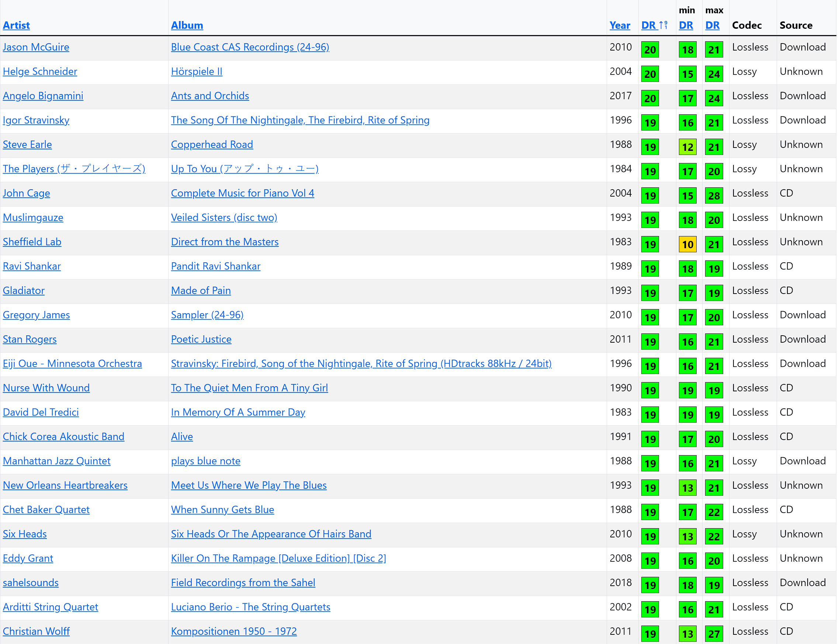Sort table by Artist column header
Screen dimensions: 839x644
pos(16,25)
